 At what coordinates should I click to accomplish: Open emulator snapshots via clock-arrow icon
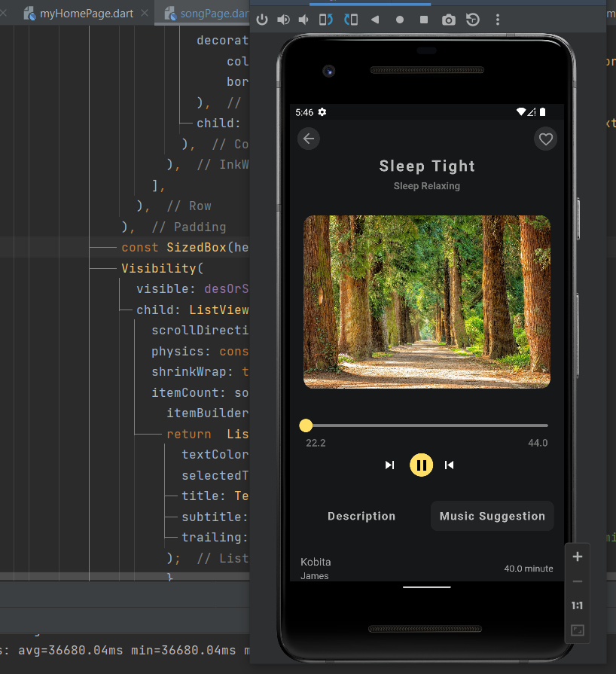tap(474, 20)
